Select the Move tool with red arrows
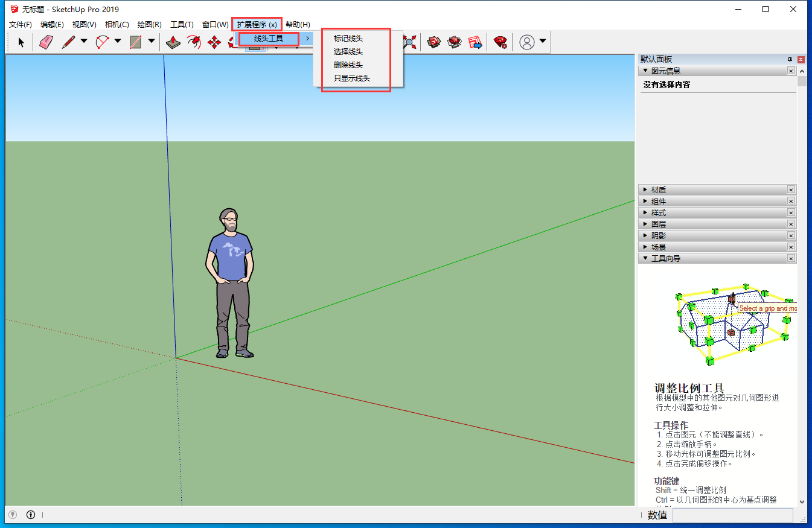812x528 pixels. pyautogui.click(x=214, y=42)
